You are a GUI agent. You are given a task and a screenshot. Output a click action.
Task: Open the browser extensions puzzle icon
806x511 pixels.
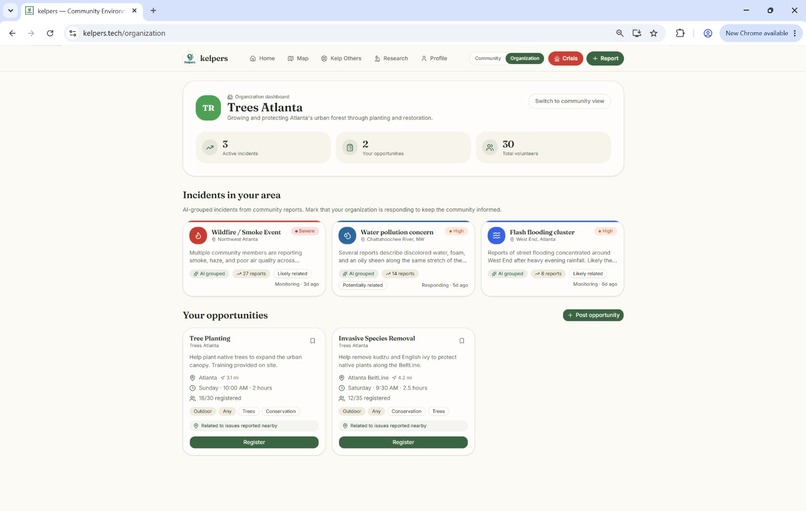tap(680, 33)
